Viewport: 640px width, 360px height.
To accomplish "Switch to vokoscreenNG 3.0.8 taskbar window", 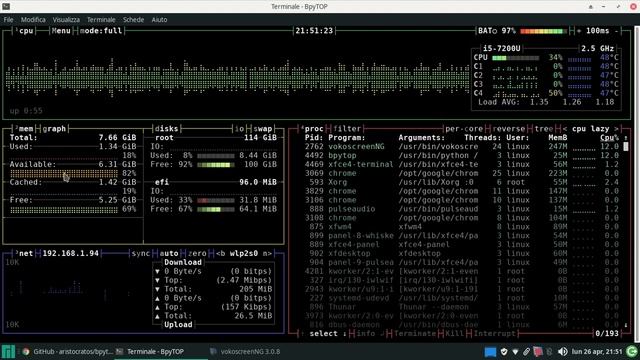I will (x=245, y=351).
